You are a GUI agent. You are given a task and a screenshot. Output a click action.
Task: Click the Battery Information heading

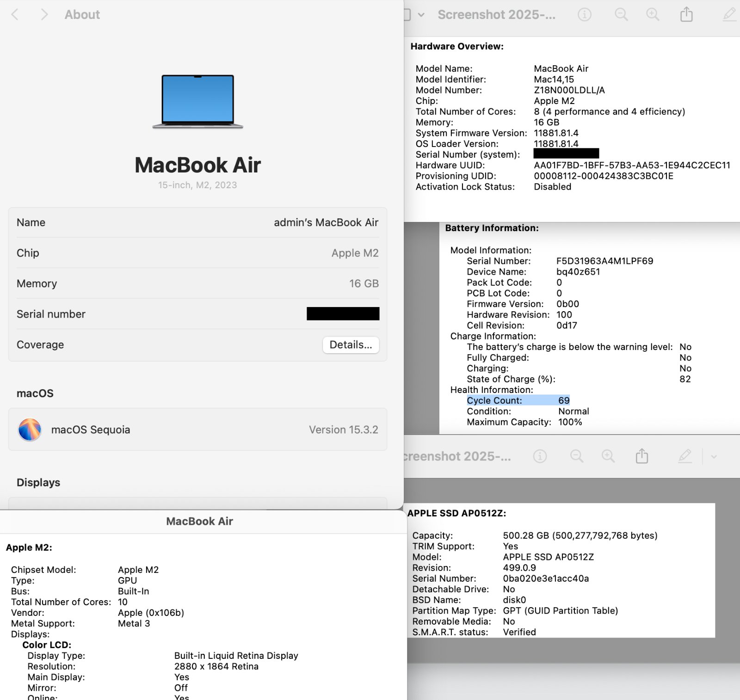492,228
